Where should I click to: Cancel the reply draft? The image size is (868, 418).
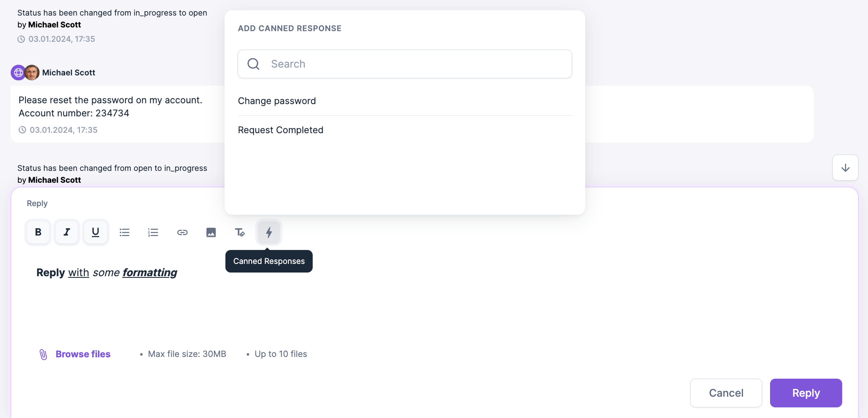tap(726, 393)
